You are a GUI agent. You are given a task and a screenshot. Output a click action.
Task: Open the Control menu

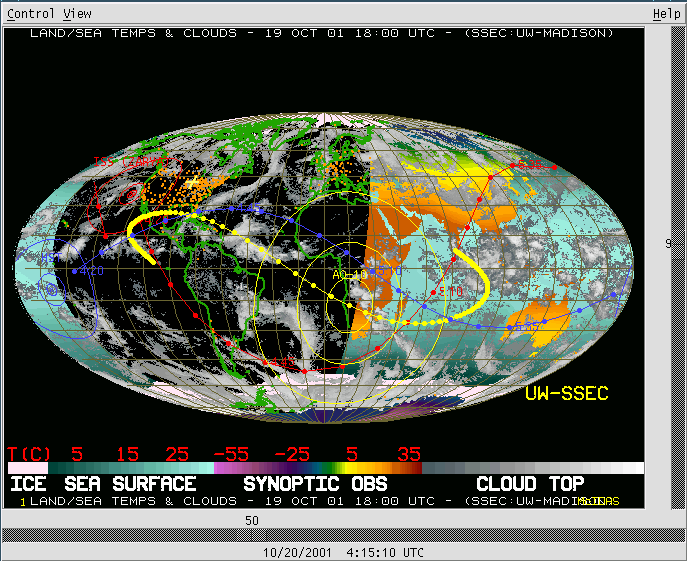coord(31,14)
